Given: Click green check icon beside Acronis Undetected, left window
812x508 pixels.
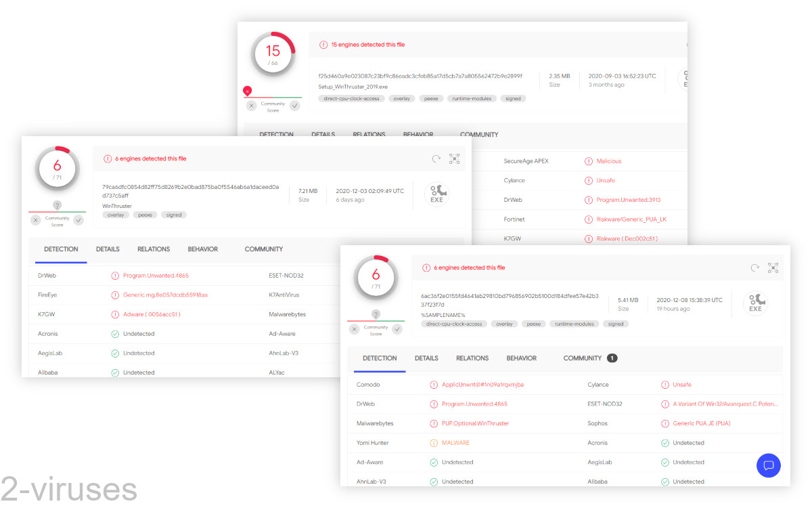Looking at the screenshot, I should coord(115,334).
